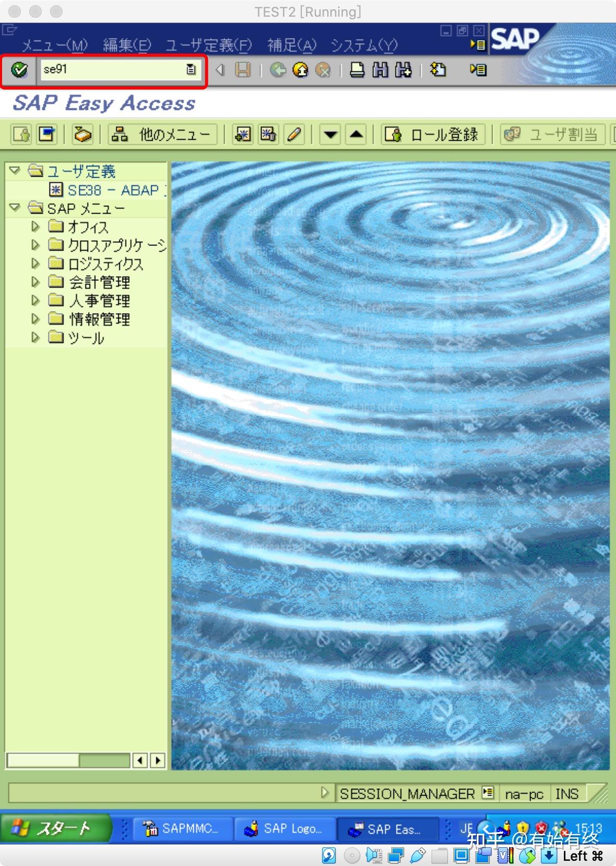The width and height of the screenshot is (616, 866).
Task: Click the tree horizontal scrollbar thumb
Action: (x=43, y=760)
